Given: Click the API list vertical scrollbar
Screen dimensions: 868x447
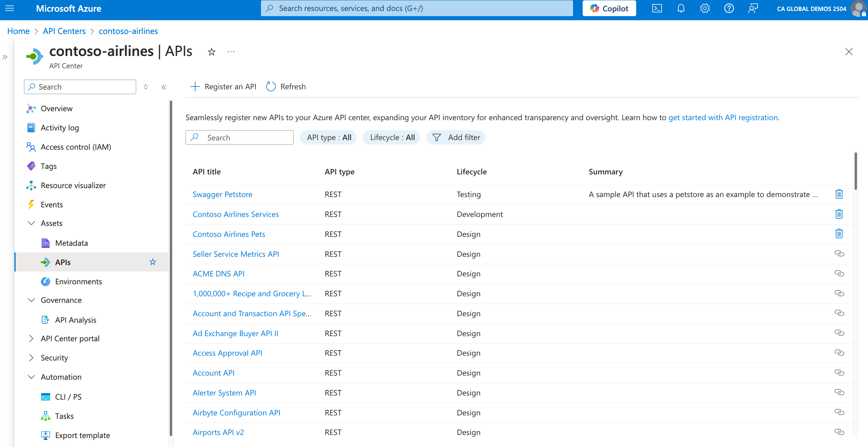Looking at the screenshot, I should point(856,171).
